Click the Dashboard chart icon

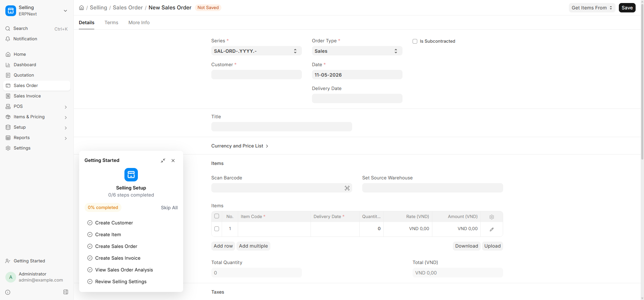(8, 65)
